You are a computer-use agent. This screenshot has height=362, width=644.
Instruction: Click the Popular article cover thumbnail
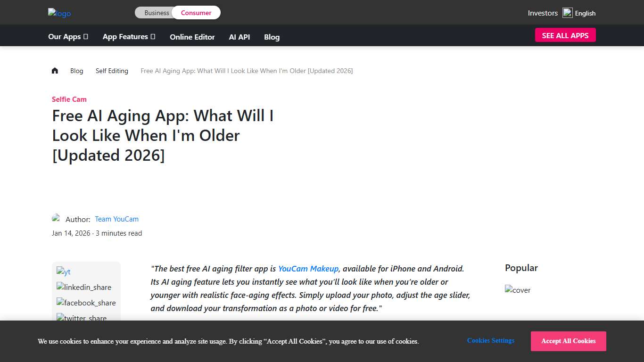point(517,290)
